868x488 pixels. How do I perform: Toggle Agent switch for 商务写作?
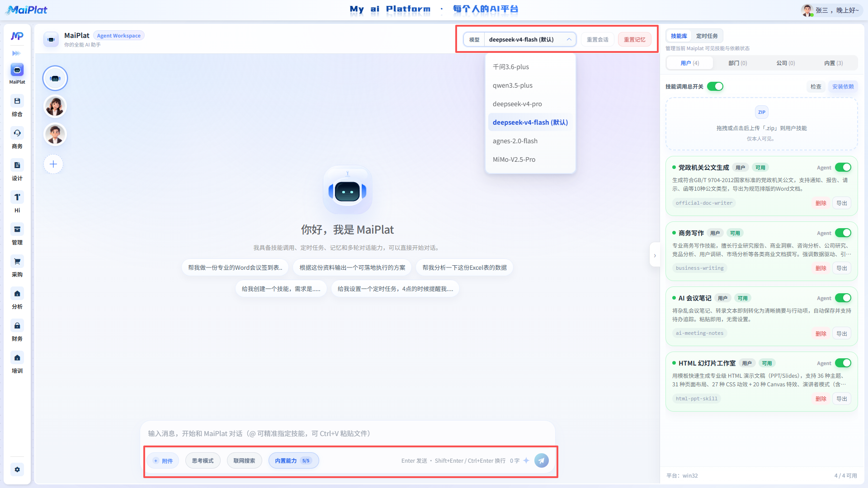[843, 233]
